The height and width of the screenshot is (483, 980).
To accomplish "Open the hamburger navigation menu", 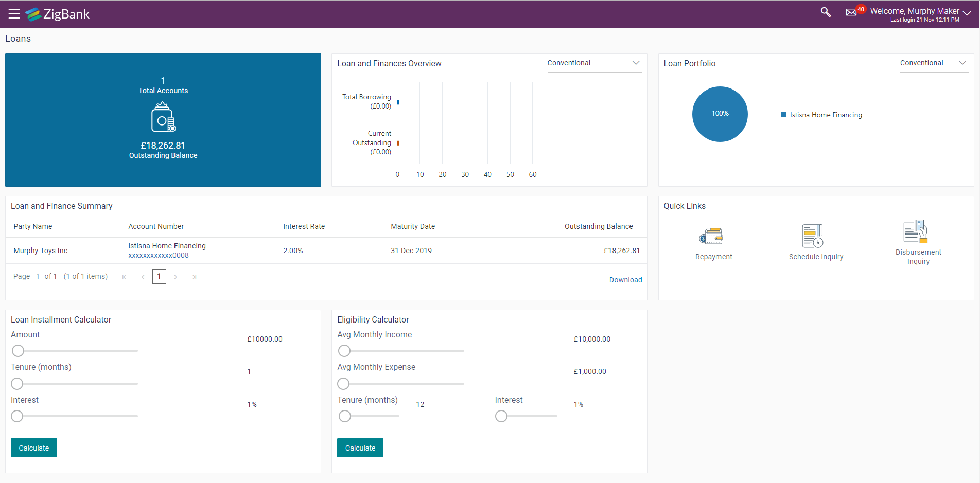I will (14, 14).
